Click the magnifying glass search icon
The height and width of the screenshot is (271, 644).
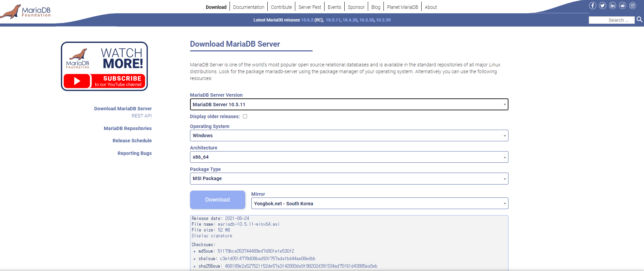[x=640, y=20]
